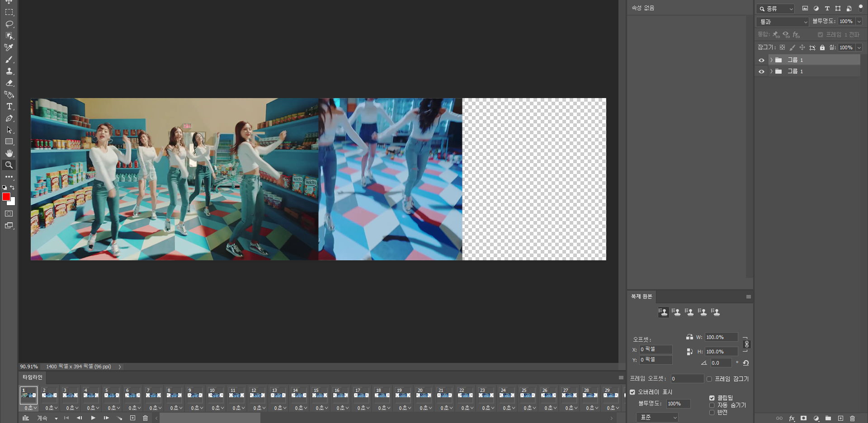Create a new layer group
The height and width of the screenshot is (423, 868).
click(828, 418)
